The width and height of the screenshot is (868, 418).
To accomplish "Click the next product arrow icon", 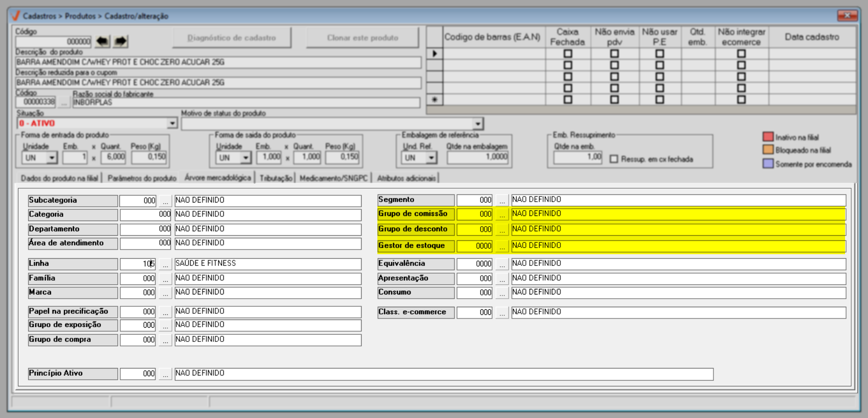I will coord(120,41).
